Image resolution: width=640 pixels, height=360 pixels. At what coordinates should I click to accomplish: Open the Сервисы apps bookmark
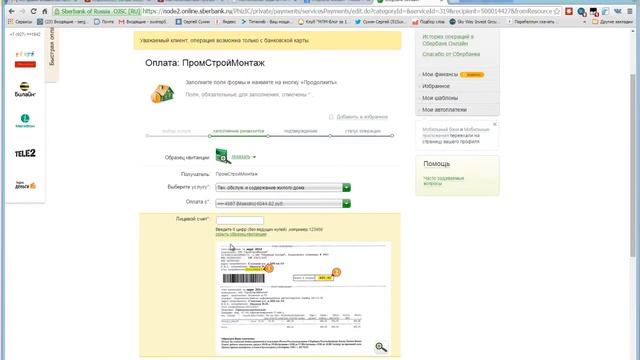pyautogui.click(x=20, y=22)
